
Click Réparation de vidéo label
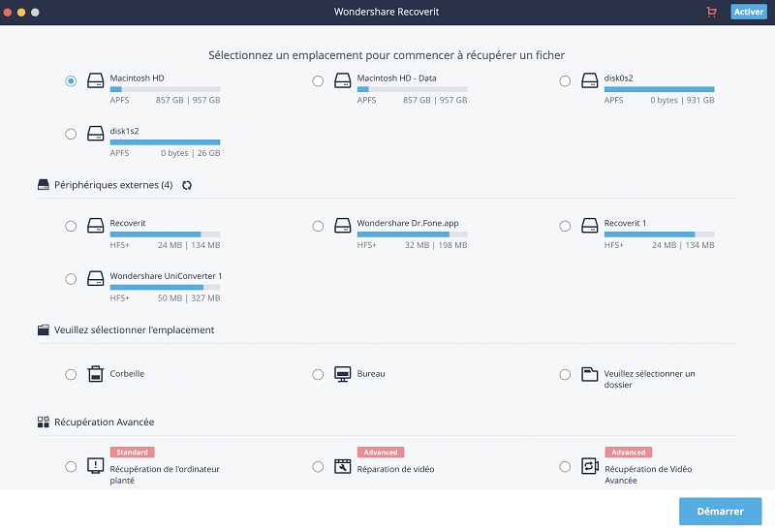(395, 469)
